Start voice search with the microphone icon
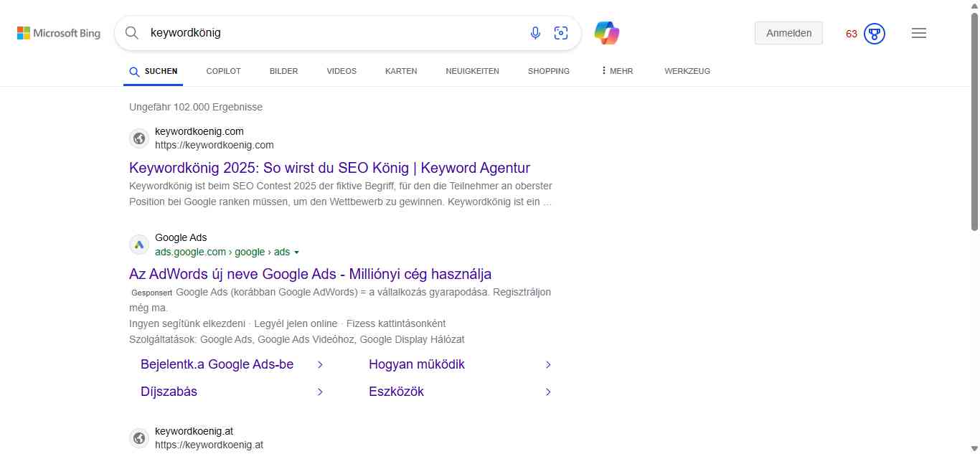 pyautogui.click(x=535, y=33)
